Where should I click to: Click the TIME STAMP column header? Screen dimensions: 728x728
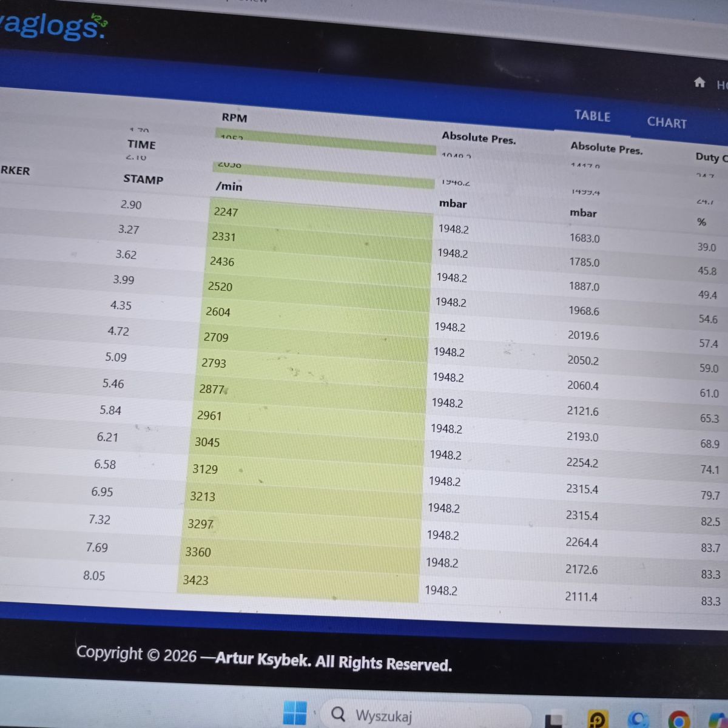tap(143, 161)
